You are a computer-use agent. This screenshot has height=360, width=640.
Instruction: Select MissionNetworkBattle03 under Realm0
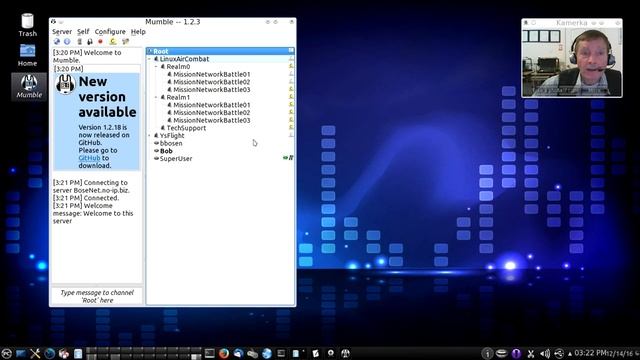point(211,90)
